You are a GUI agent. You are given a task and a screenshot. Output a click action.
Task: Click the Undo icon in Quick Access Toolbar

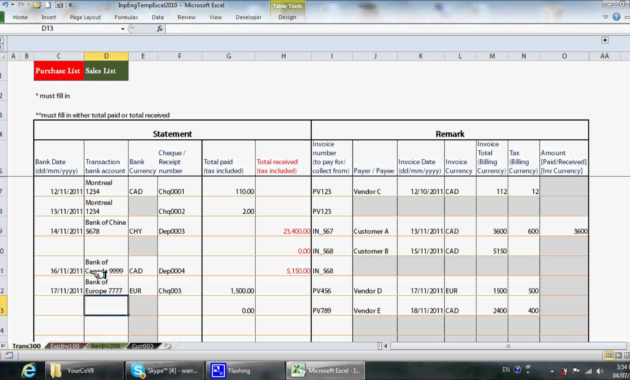(x=5, y=5)
